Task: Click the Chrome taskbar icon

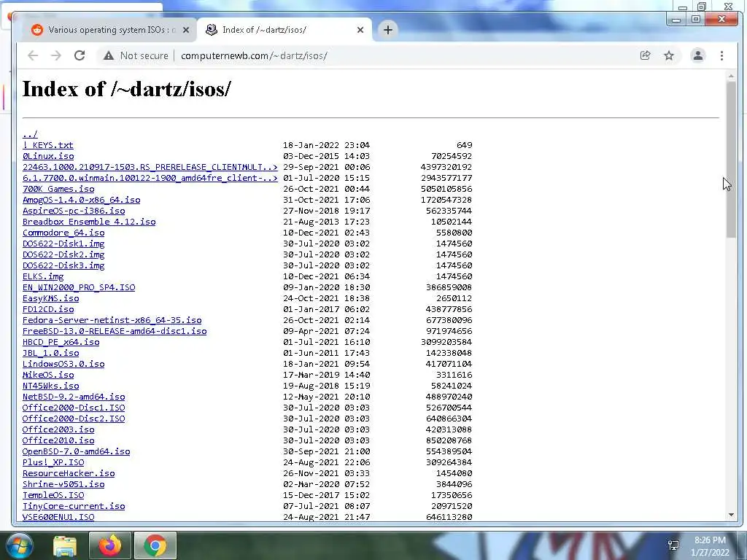Action: 155,545
